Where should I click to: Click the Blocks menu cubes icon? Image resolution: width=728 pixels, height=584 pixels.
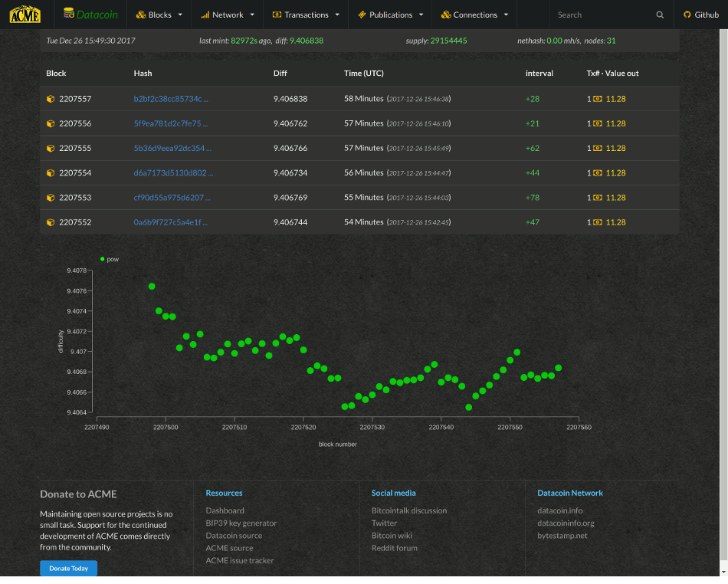141,15
